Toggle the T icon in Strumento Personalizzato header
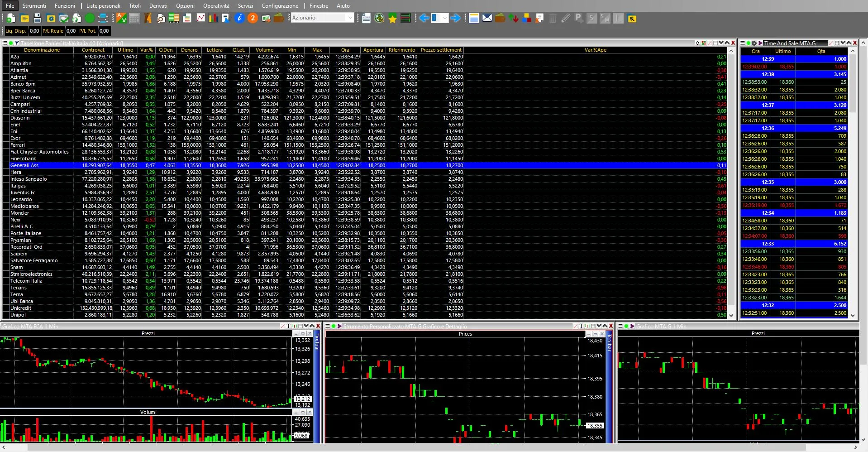This screenshot has width=868, height=452. click(x=581, y=326)
